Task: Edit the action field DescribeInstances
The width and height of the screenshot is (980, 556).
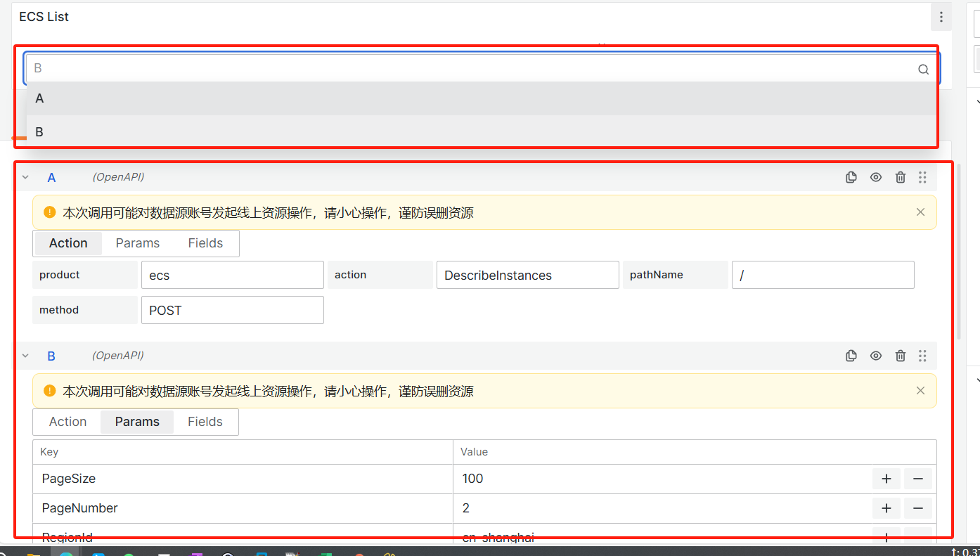Action: 528,275
